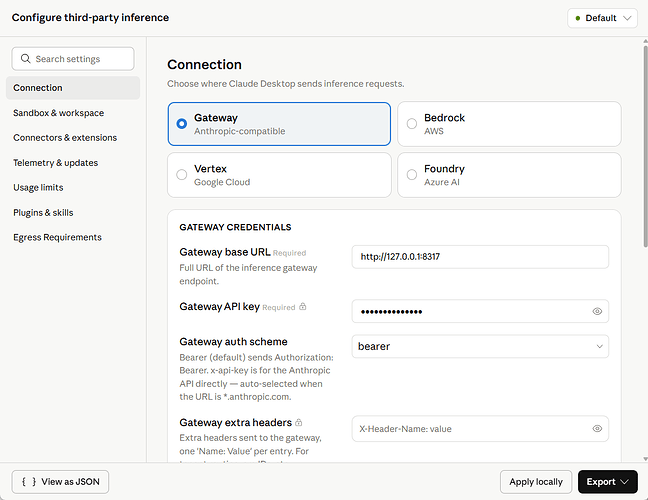Open the Usage limits section
Screen dimensions: 648x500
point(73,188)
